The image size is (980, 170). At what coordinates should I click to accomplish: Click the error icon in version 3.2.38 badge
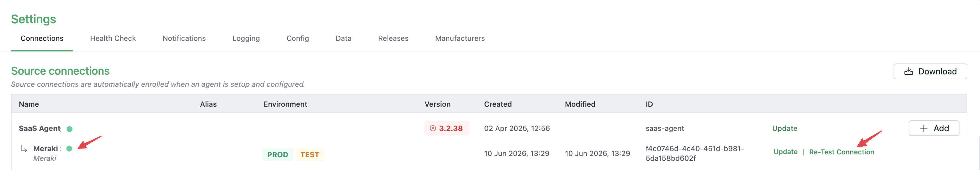(x=433, y=129)
